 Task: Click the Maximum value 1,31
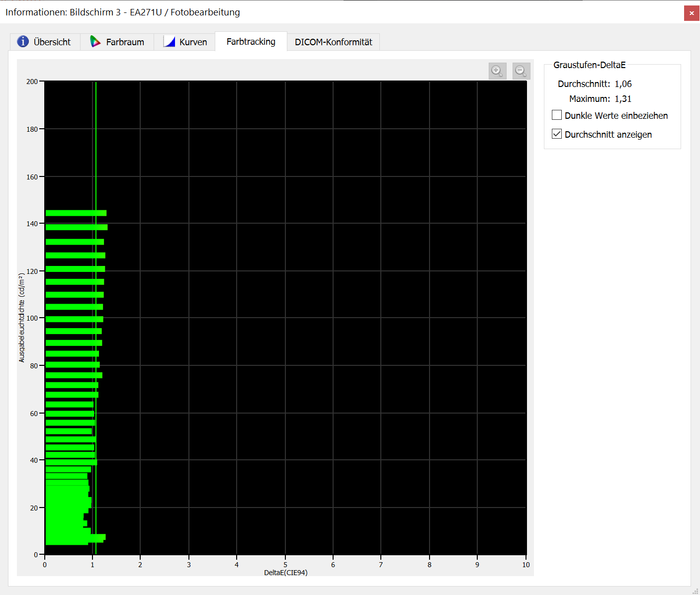coord(623,99)
